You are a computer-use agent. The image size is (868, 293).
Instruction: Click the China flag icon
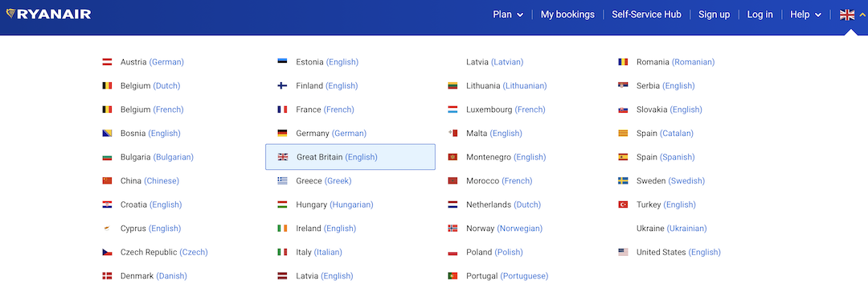[x=108, y=181]
